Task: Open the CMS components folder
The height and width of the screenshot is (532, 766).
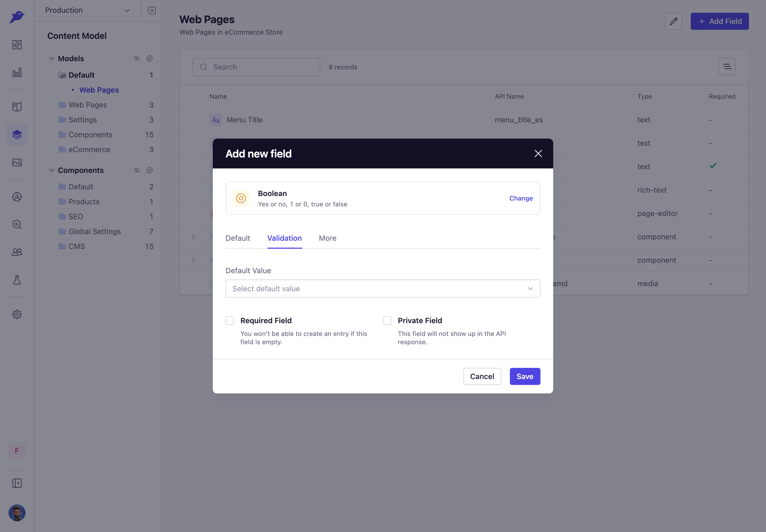Action: [x=71, y=246]
